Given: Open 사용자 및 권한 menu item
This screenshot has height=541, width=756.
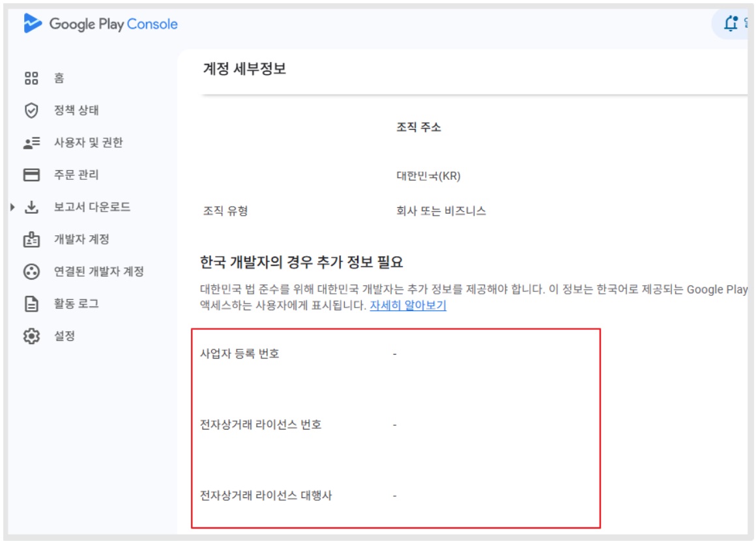Looking at the screenshot, I should (88, 143).
